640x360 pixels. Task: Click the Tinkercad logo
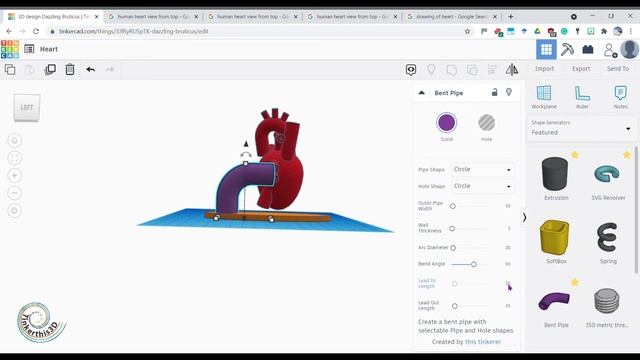coord(10,49)
